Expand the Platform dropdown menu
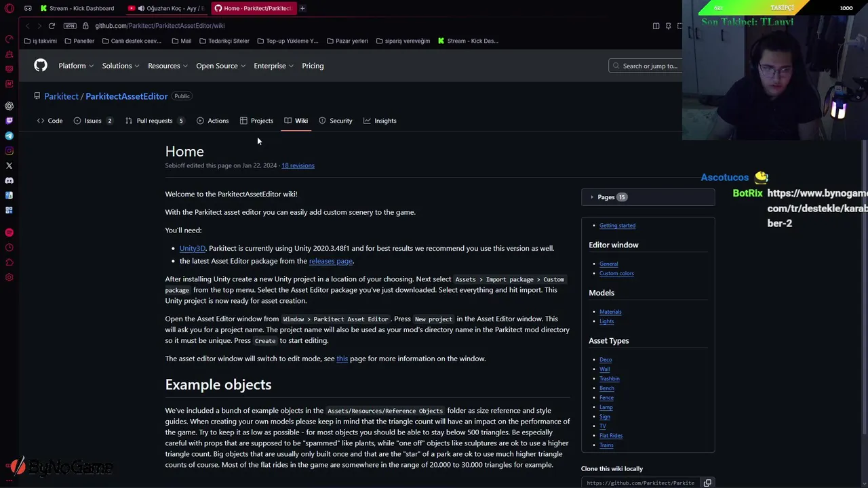The height and width of the screenshot is (488, 868). 76,66
